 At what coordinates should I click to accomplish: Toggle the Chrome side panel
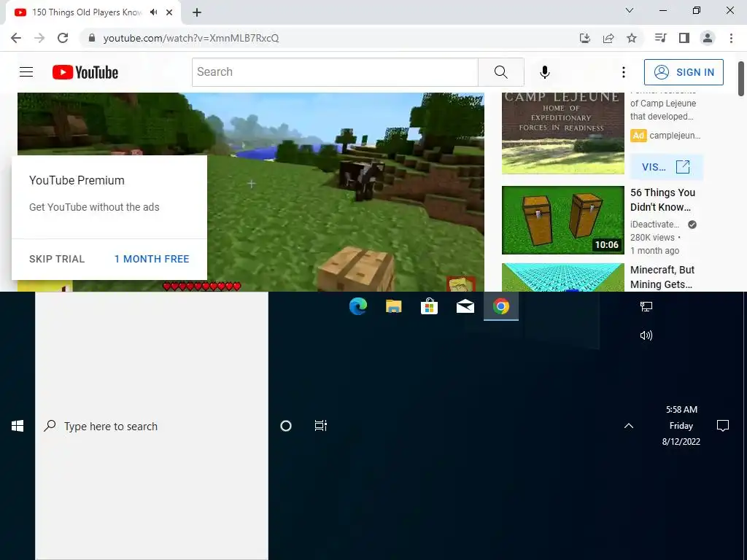[x=684, y=38]
